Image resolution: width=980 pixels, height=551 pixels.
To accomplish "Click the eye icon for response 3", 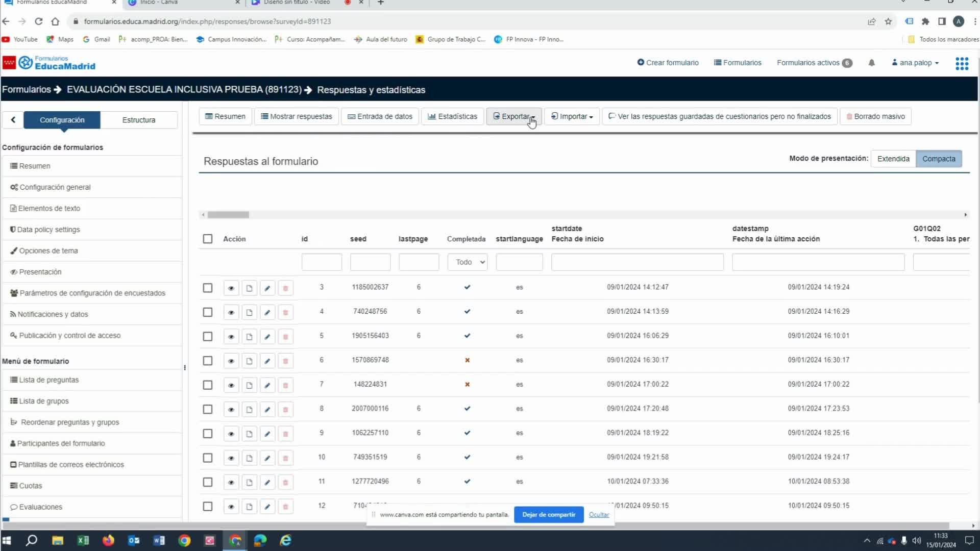I will tap(231, 288).
